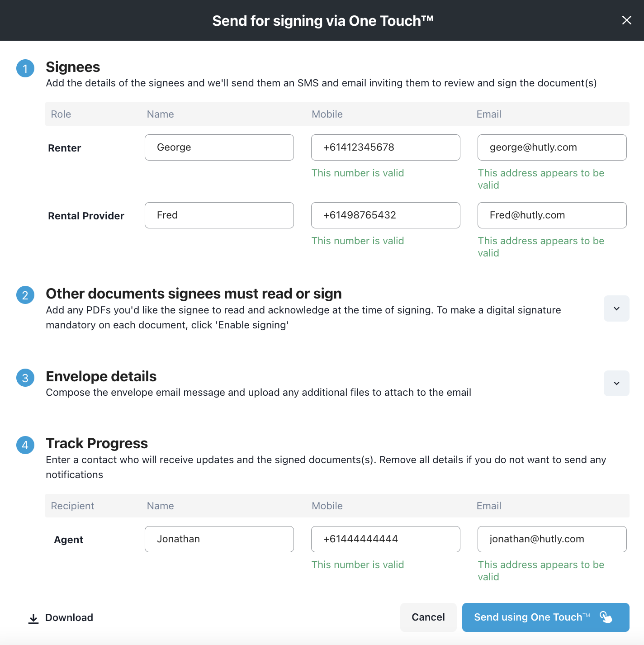Click the jonathan@hutly.com email field

pos(552,539)
